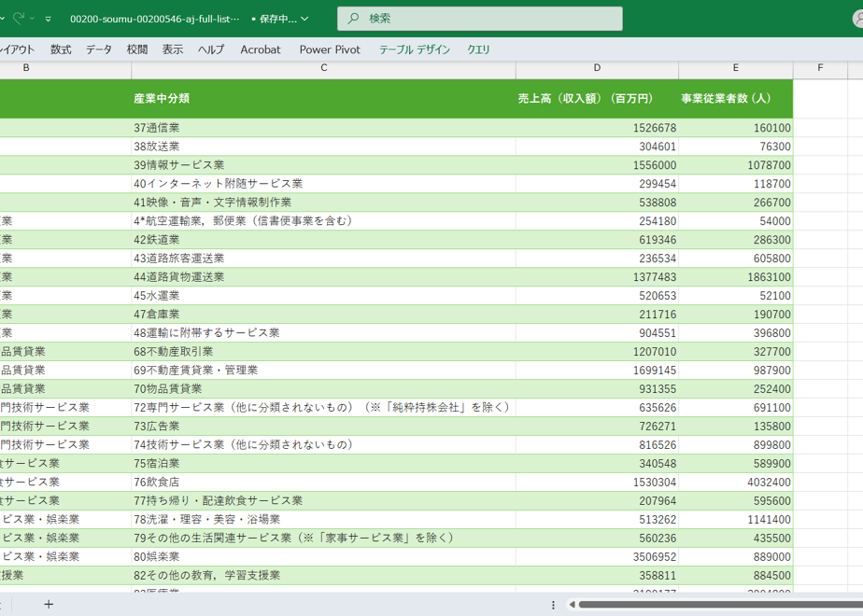863x616 pixels.
Task: Open the テーブル デザイン tab
Action: (x=415, y=49)
